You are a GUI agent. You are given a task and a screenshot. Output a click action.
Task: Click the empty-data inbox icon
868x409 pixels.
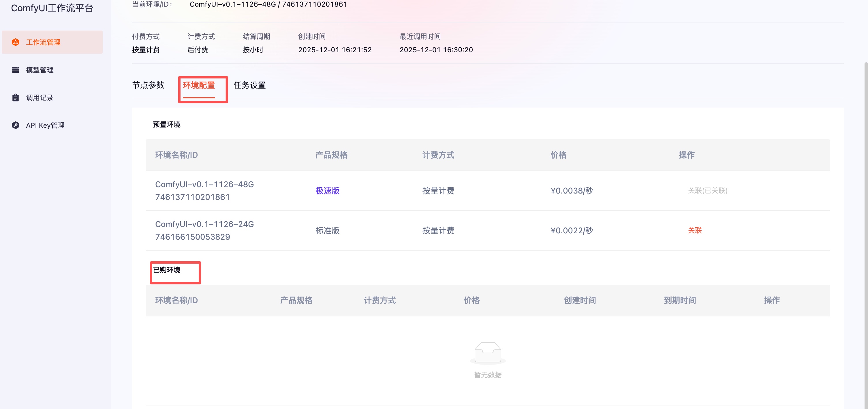click(x=488, y=353)
